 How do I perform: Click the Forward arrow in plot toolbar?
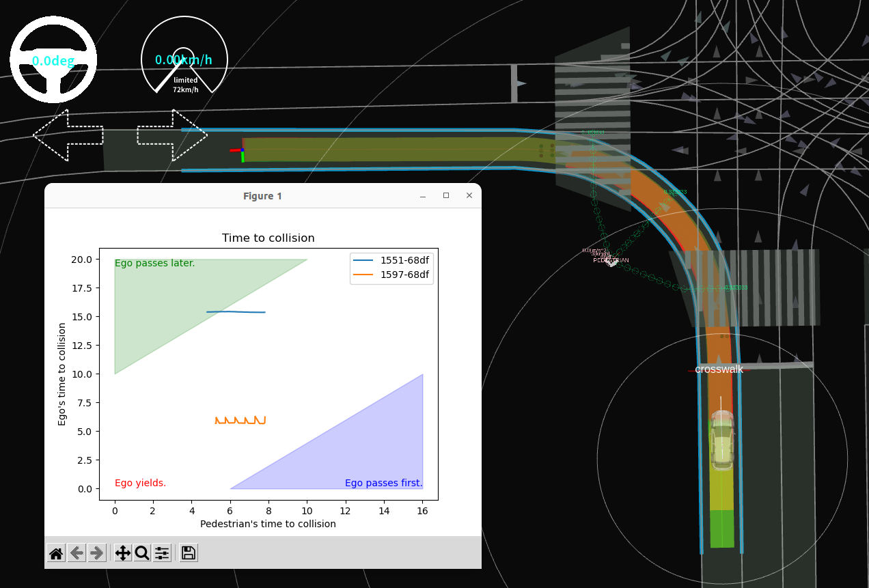(x=96, y=553)
